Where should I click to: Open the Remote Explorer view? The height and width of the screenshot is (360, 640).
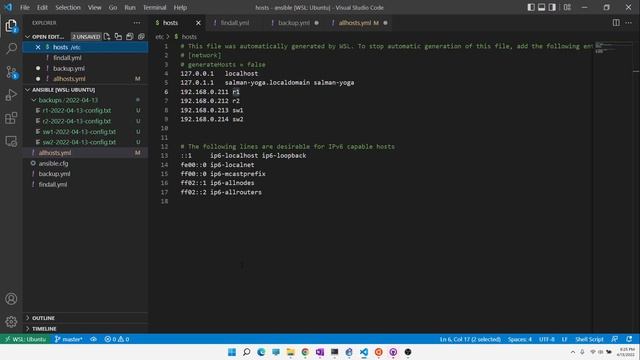11,141
